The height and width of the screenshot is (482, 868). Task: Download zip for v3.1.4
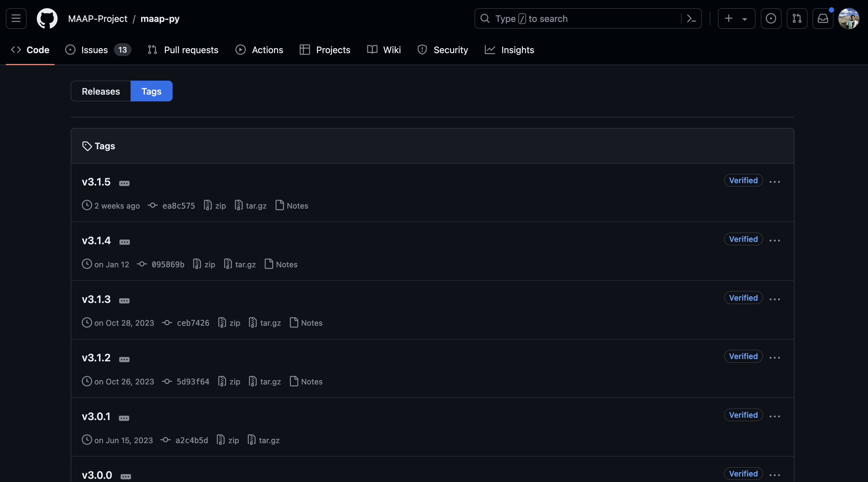[x=204, y=264]
